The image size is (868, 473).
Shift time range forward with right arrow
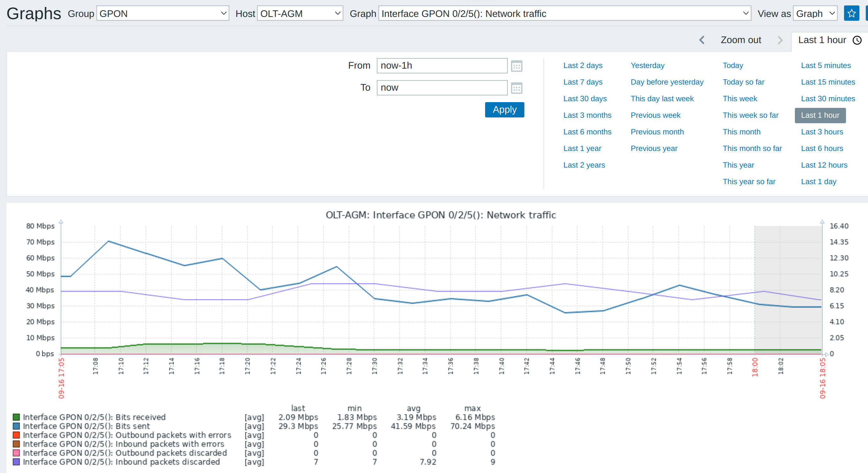tap(780, 40)
